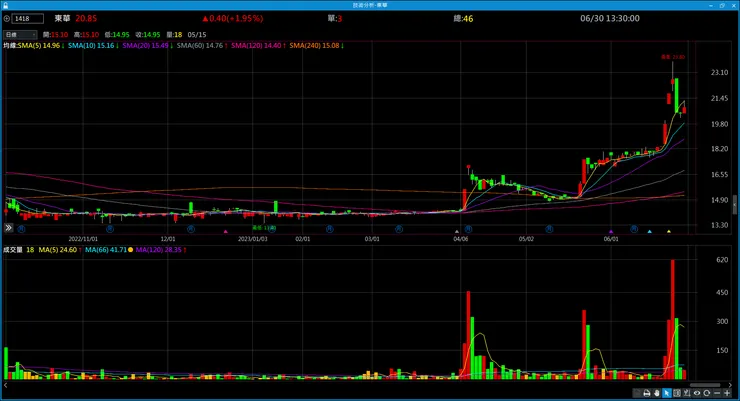Click the horizontal scrollbar thumb
Image resolution: width=740 pixels, height=401 pixels.
[705, 385]
